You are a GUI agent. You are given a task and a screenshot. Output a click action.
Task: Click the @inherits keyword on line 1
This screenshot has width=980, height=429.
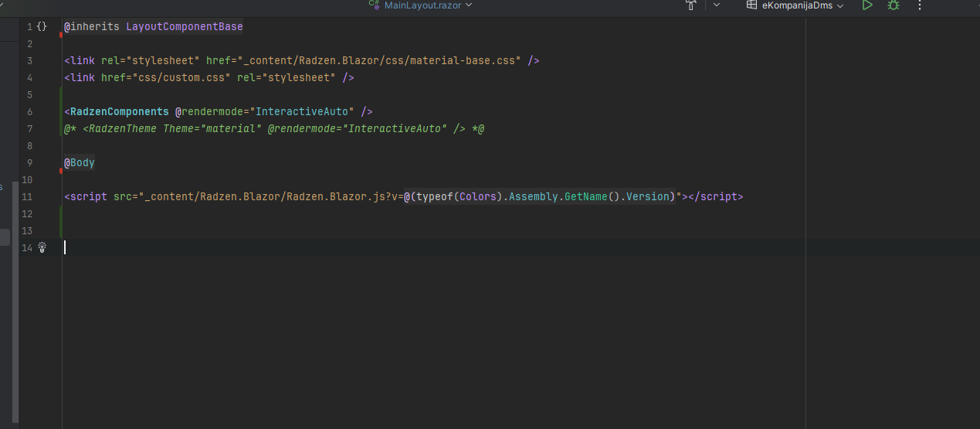click(x=92, y=26)
